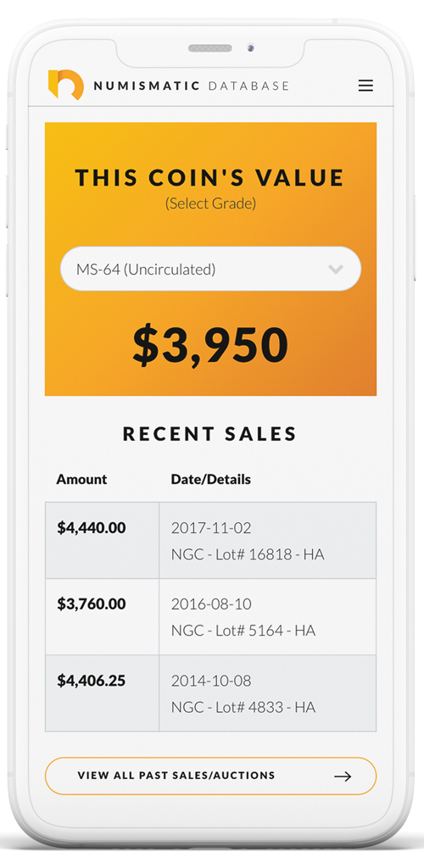Click the Date/Details column header

click(211, 480)
